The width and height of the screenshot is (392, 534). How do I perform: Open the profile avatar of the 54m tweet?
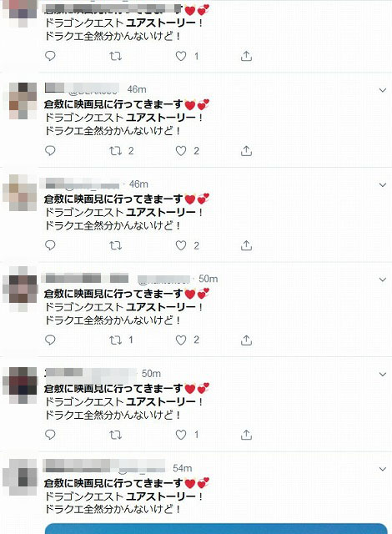point(20,476)
